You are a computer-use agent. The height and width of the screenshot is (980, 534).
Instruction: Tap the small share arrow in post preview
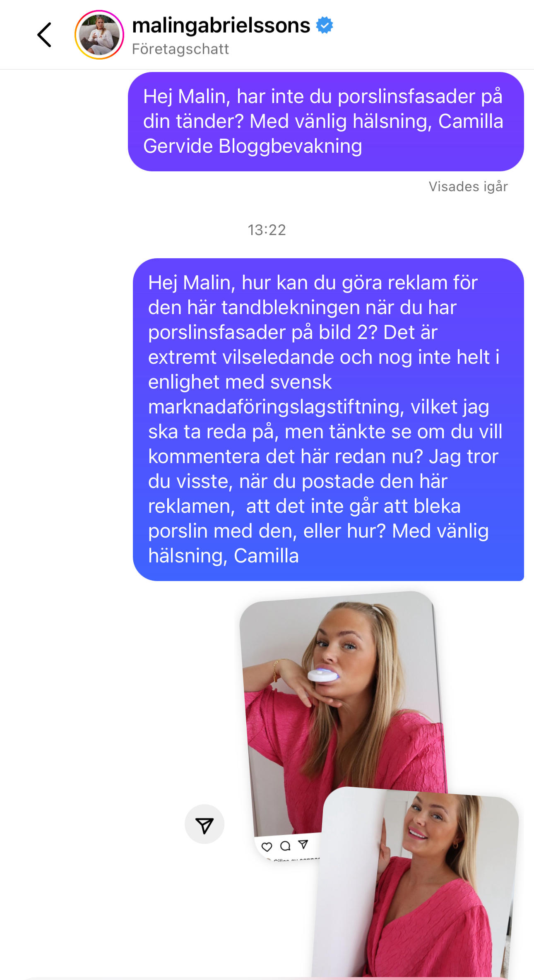point(303,844)
